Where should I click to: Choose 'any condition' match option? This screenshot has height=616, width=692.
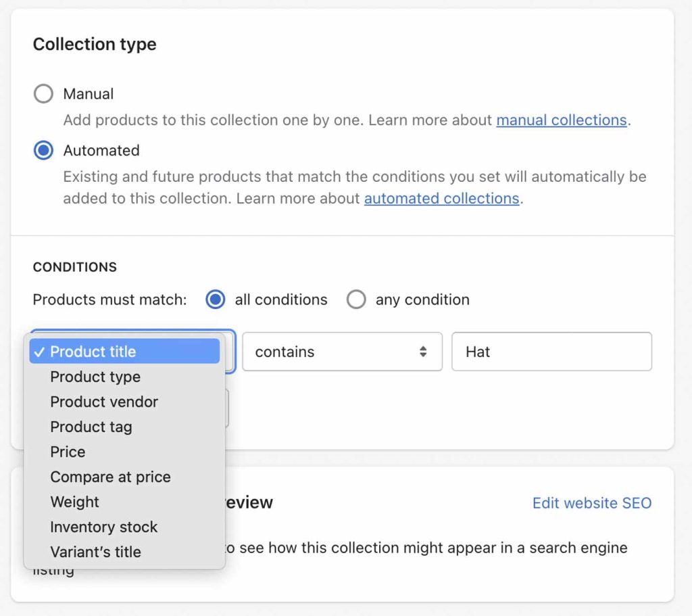click(356, 300)
